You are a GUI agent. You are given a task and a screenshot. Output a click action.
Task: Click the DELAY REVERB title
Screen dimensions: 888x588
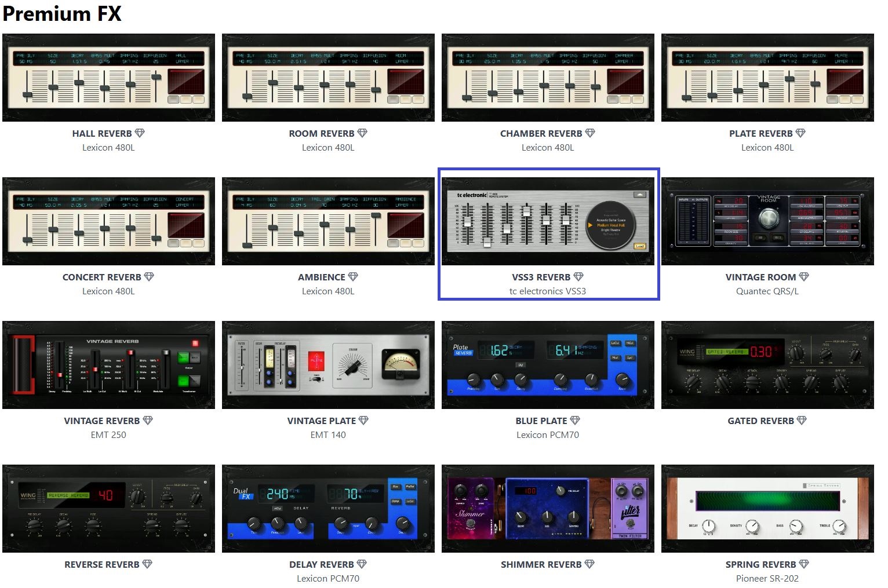322,565
